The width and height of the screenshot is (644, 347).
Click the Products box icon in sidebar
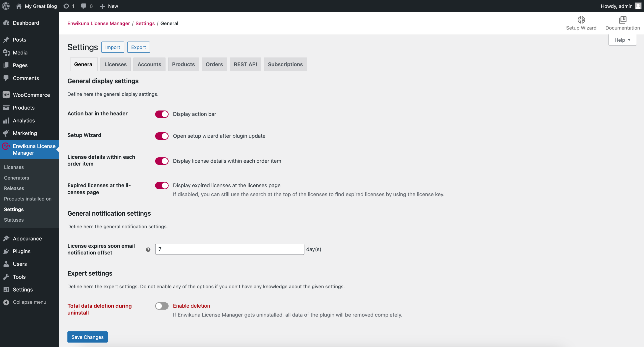pos(6,108)
